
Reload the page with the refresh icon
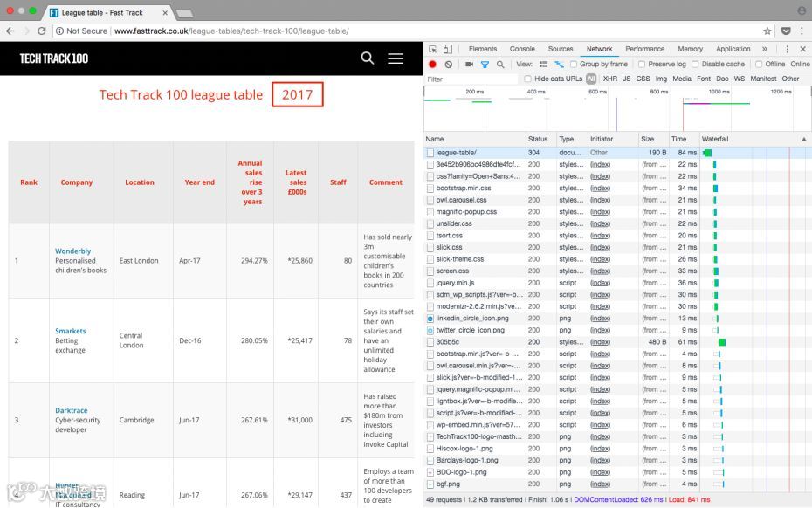tap(42, 31)
